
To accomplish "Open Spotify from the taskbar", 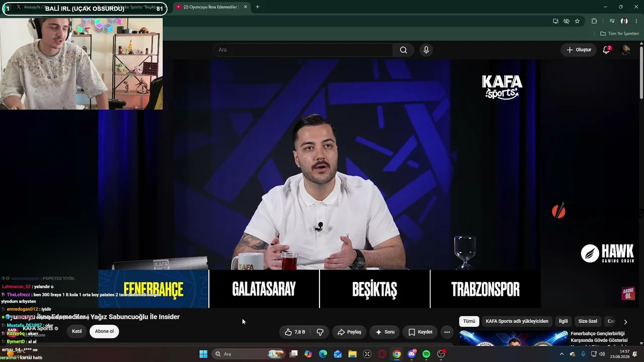I will point(427,354).
